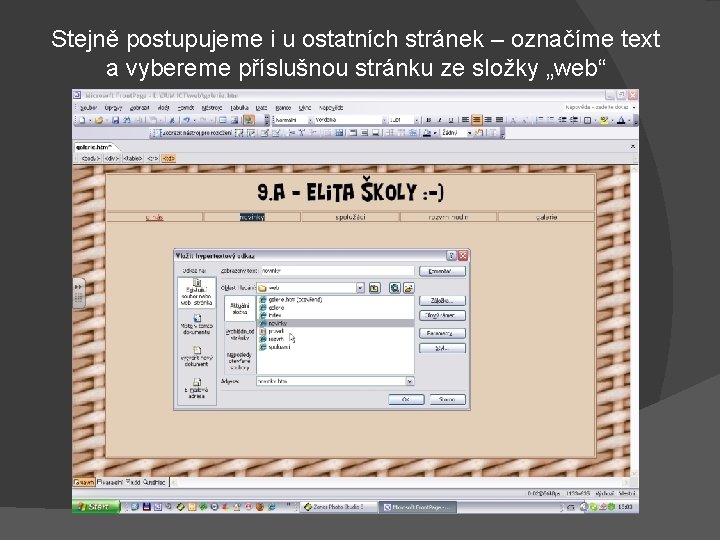Open the paragraph style dropdown
The width and height of the screenshot is (720, 540).
310,120
